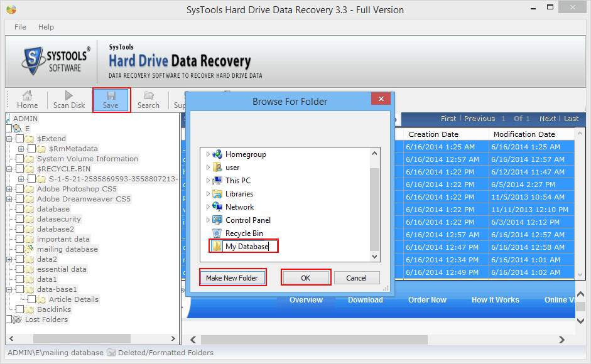The width and height of the screenshot is (591, 364).
Task: Check the $Extend folder checkbox
Action: 20,139
